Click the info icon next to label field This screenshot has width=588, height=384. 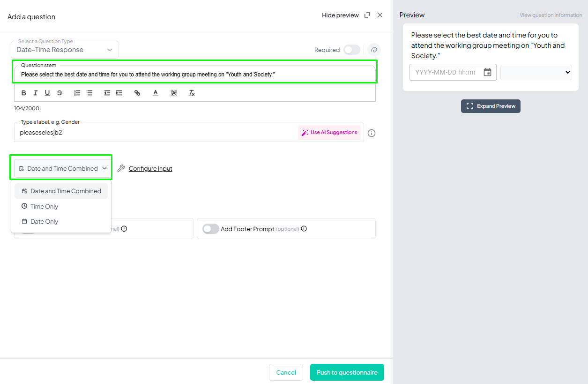pyautogui.click(x=372, y=133)
